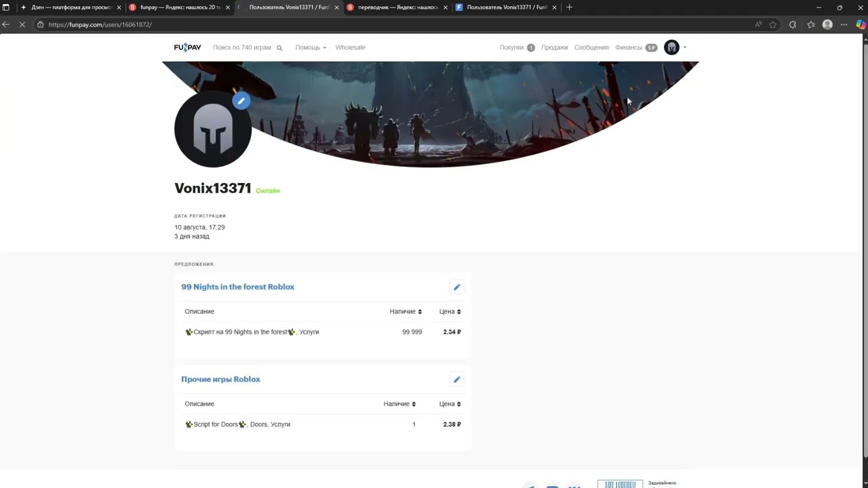Launch the Copilot sidebar icon

[x=861, y=24]
